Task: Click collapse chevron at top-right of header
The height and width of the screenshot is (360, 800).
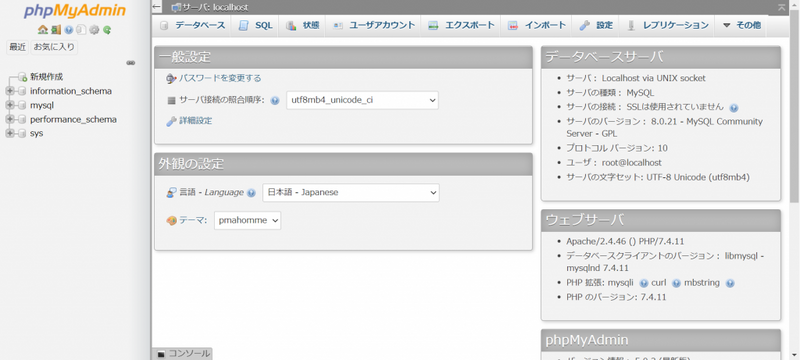Action: 782,7
